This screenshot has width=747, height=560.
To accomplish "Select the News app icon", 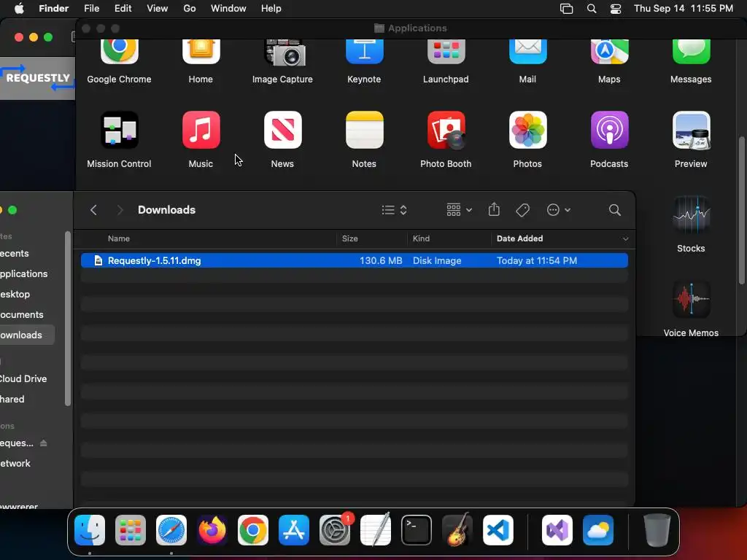I will coord(282,130).
